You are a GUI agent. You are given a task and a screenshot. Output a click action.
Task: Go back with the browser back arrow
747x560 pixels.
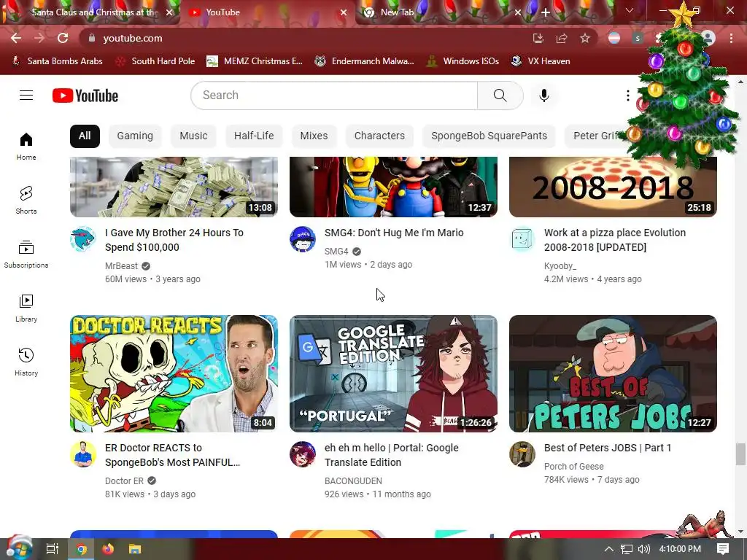coord(16,38)
